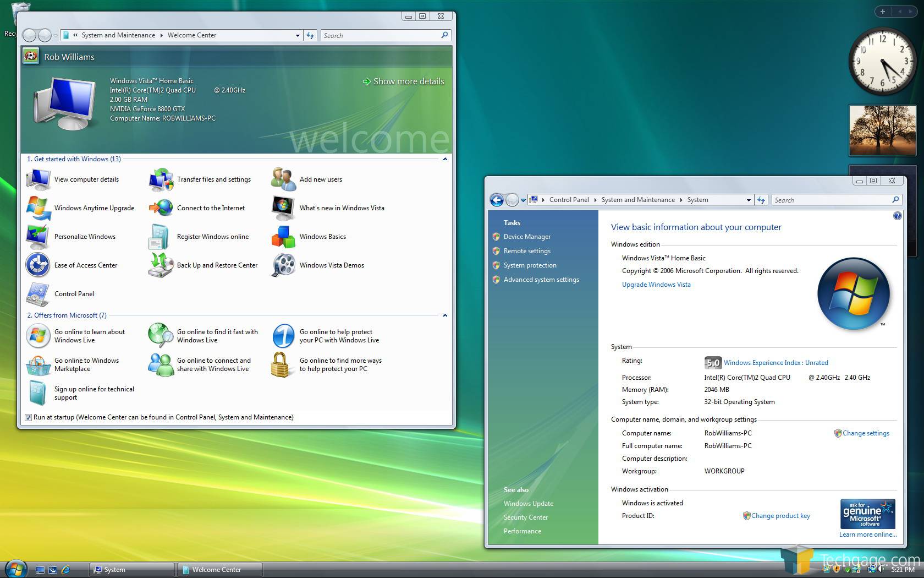924x578 pixels.
Task: Open System protection task link
Action: 530,265
